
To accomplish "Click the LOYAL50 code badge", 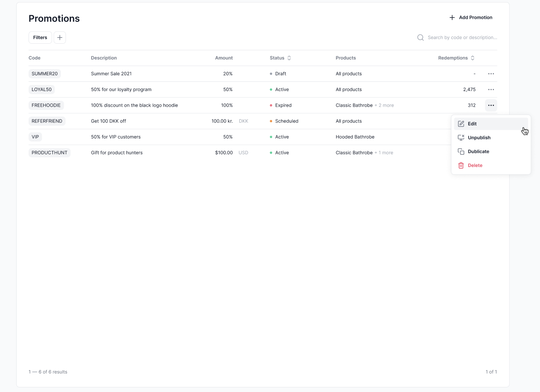I will pyautogui.click(x=42, y=89).
